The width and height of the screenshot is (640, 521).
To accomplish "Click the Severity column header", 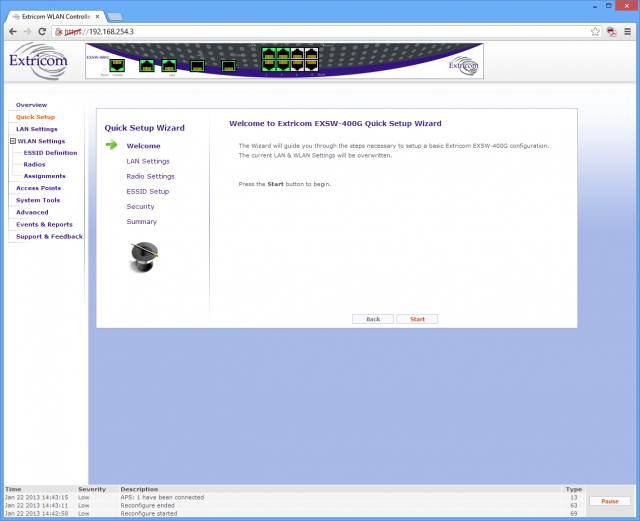I will coord(92,489).
